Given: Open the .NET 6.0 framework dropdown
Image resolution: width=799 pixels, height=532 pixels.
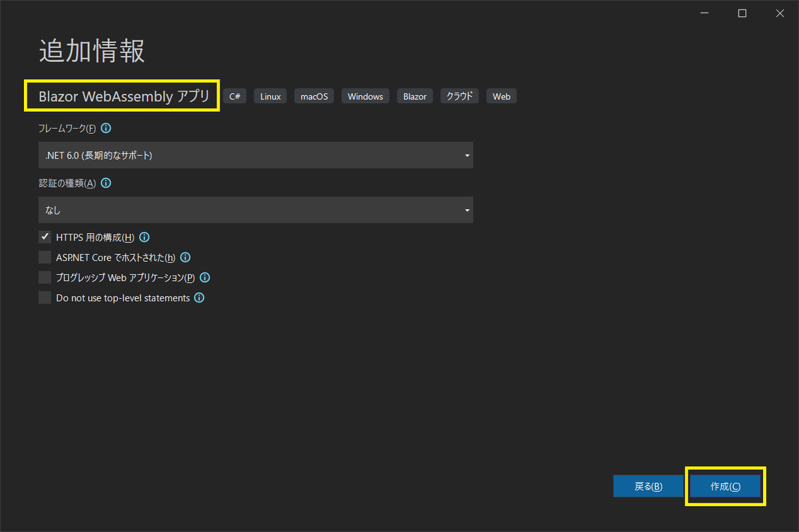Looking at the screenshot, I should click(x=256, y=155).
